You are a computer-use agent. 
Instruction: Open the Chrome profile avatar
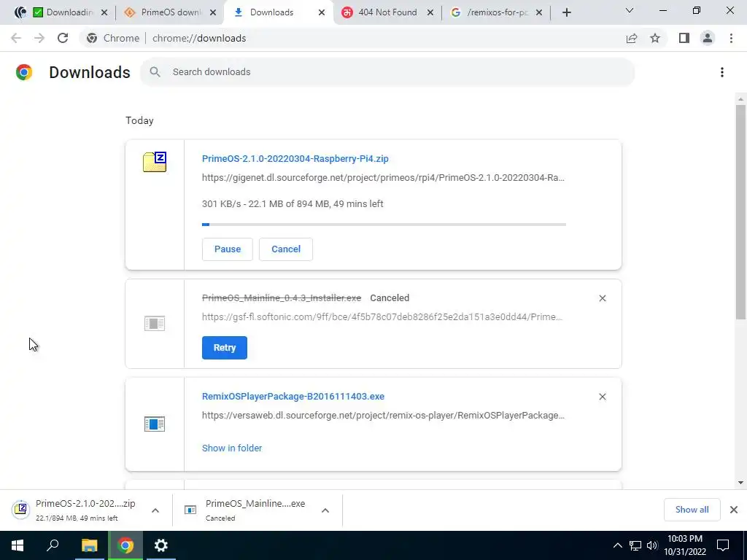[708, 38]
